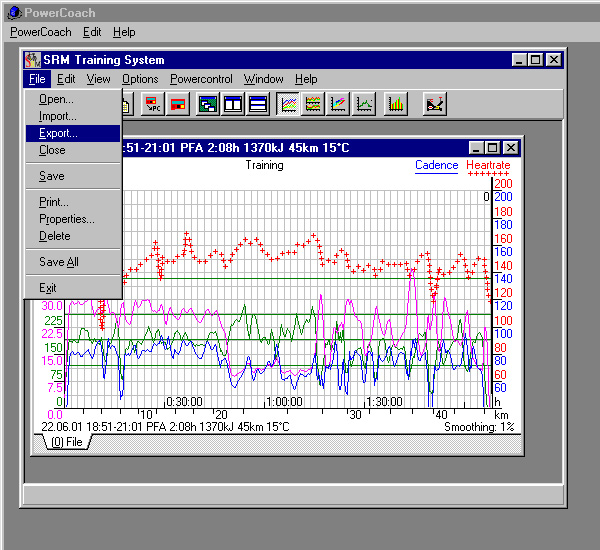The image size is (600, 550).
Task: Click the 0:30:00 time axis label
Action: 184,402
